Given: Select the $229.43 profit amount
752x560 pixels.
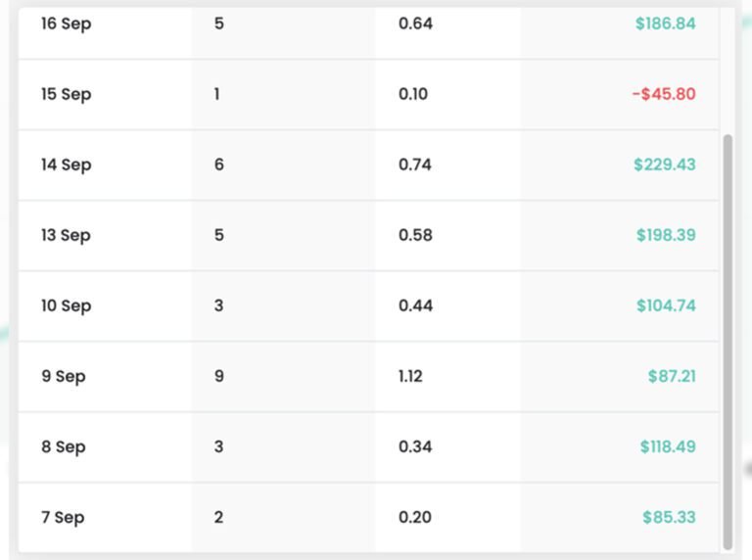Looking at the screenshot, I should (664, 164).
